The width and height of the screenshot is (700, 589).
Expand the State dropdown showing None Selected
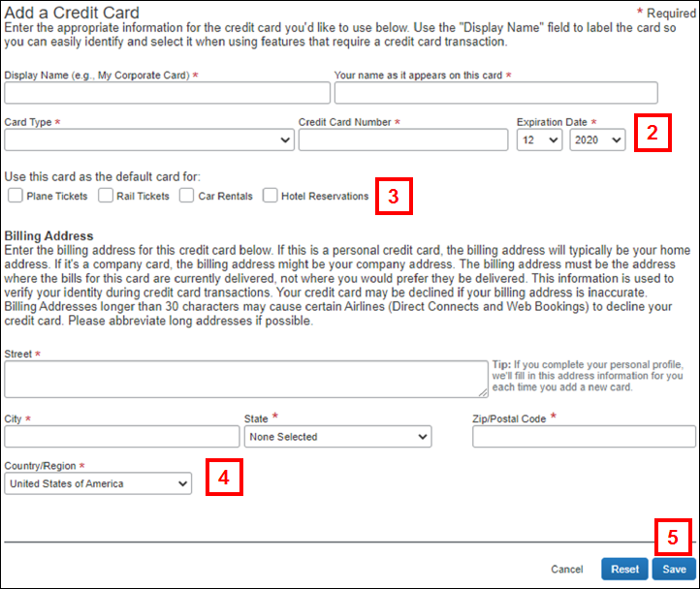[x=337, y=437]
